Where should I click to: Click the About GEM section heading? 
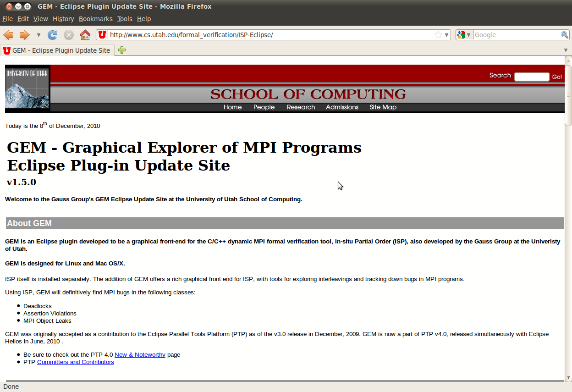pyautogui.click(x=29, y=223)
